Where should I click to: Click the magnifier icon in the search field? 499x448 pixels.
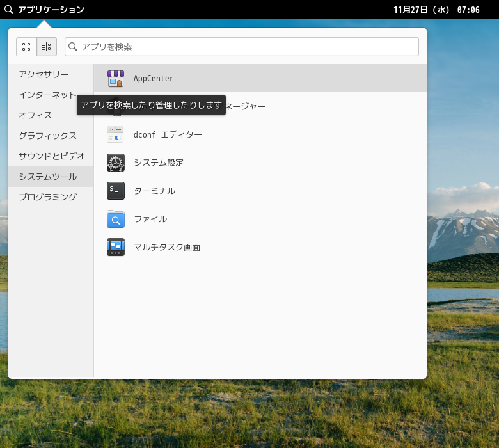pos(73,47)
